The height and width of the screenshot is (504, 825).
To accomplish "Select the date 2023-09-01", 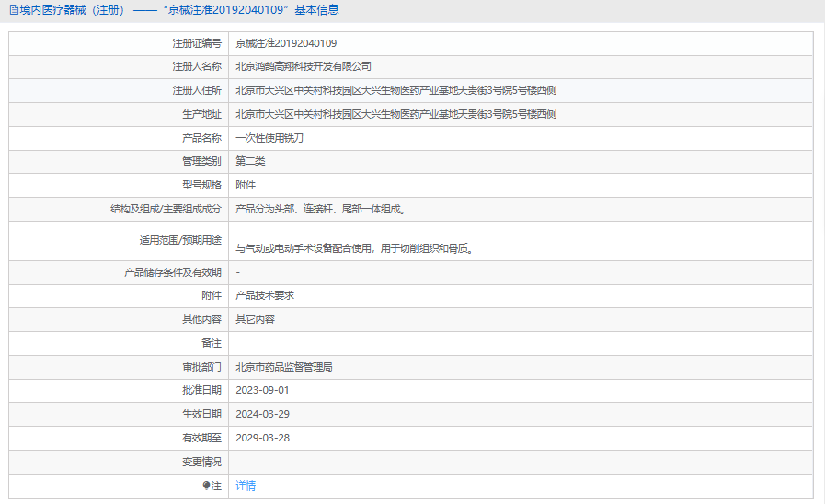I will [262, 390].
